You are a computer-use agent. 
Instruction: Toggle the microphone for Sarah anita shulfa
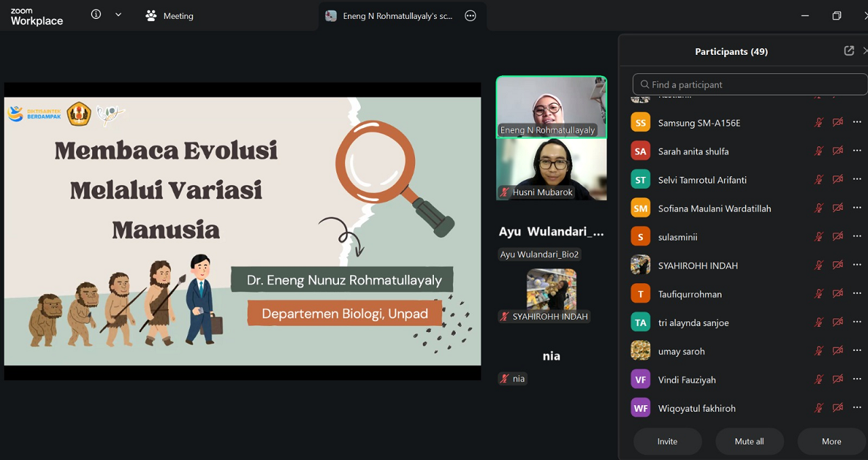pos(819,151)
